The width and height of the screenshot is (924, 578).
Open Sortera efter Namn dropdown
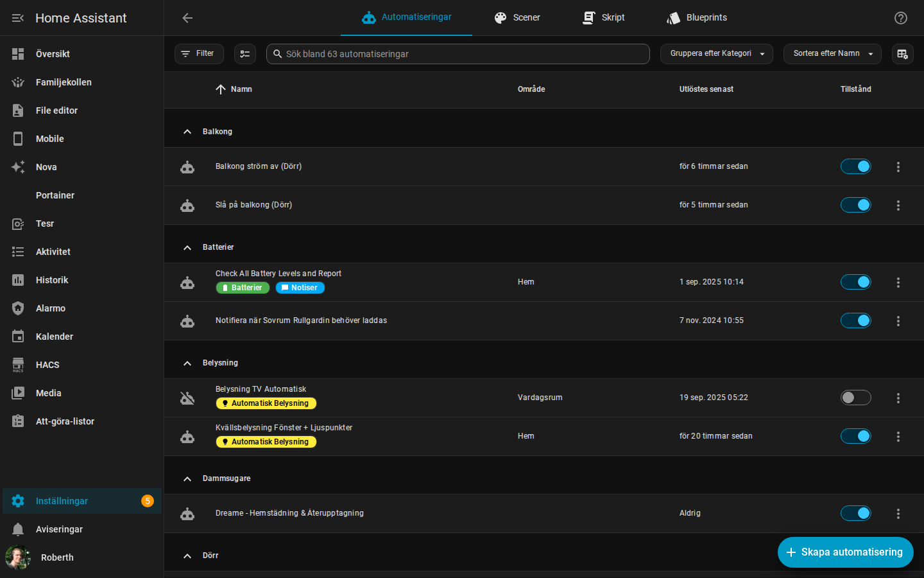click(832, 54)
